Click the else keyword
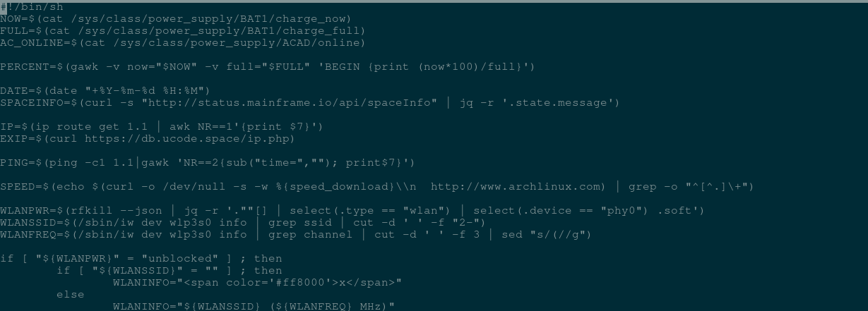This screenshot has width=868, height=311. (x=70, y=294)
